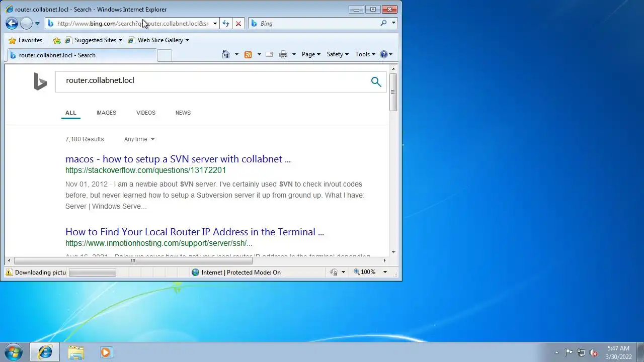Click the 100% zoom level button
644x362 pixels.
pos(365,272)
